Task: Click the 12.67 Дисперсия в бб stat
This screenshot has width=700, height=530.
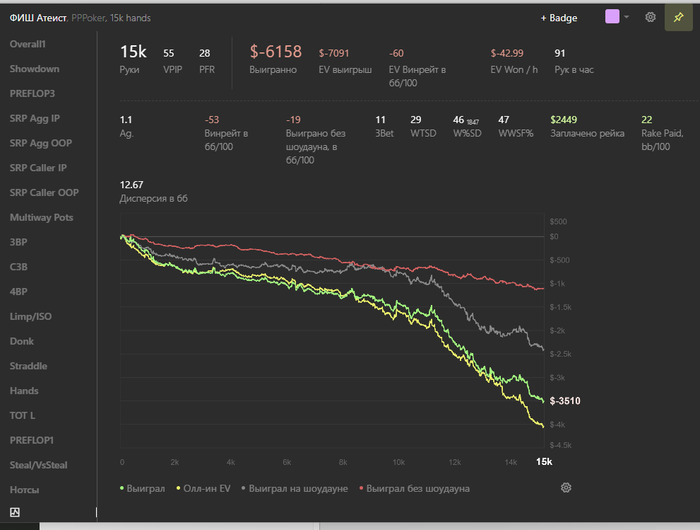Action: coord(154,192)
